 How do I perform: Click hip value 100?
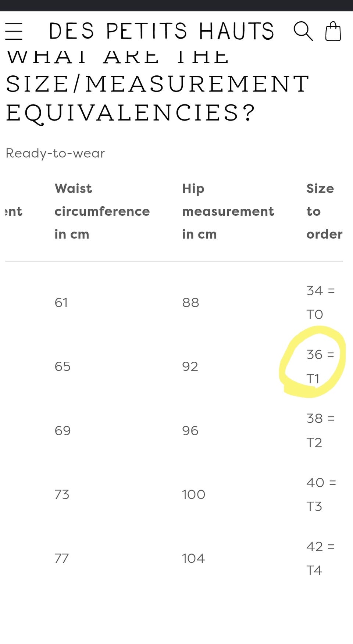point(193,494)
